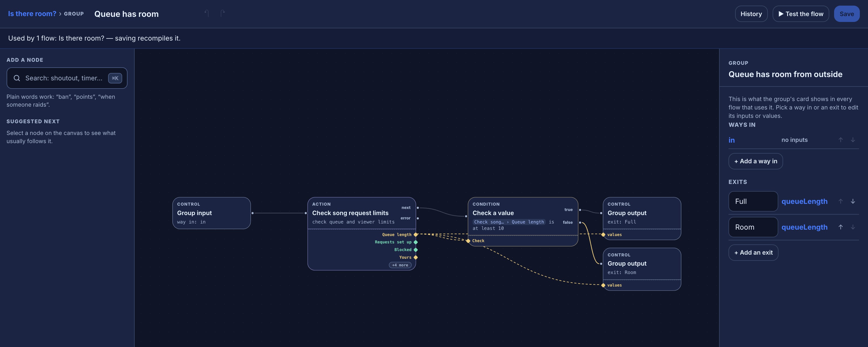Open the History panel
Image resolution: width=868 pixels, height=347 pixels.
pyautogui.click(x=751, y=14)
